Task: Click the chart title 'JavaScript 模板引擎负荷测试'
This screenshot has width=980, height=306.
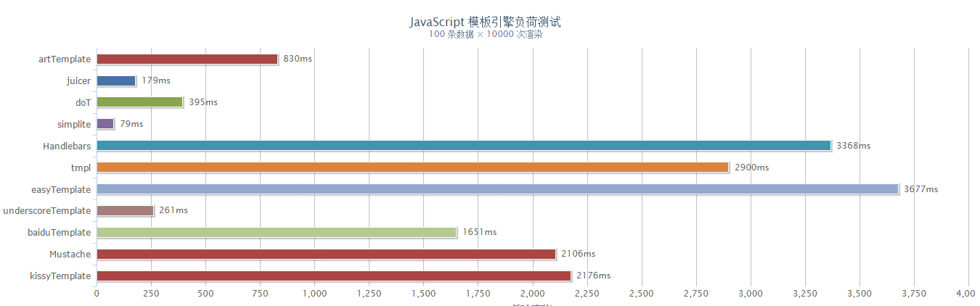Action: (x=485, y=22)
